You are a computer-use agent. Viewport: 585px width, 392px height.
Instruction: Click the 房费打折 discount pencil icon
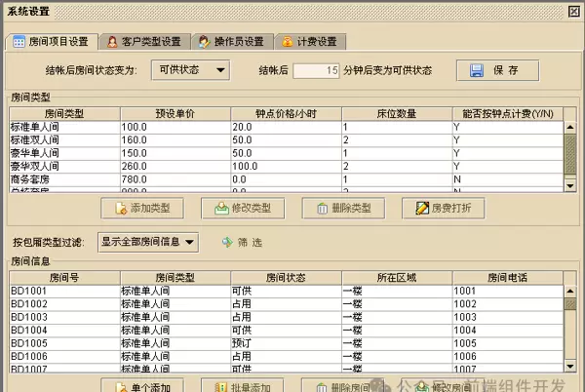(x=420, y=208)
